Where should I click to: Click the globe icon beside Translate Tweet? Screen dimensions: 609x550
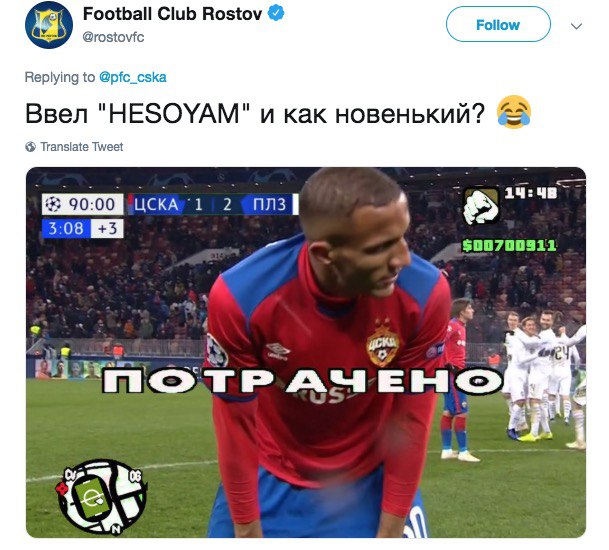pyautogui.click(x=30, y=147)
